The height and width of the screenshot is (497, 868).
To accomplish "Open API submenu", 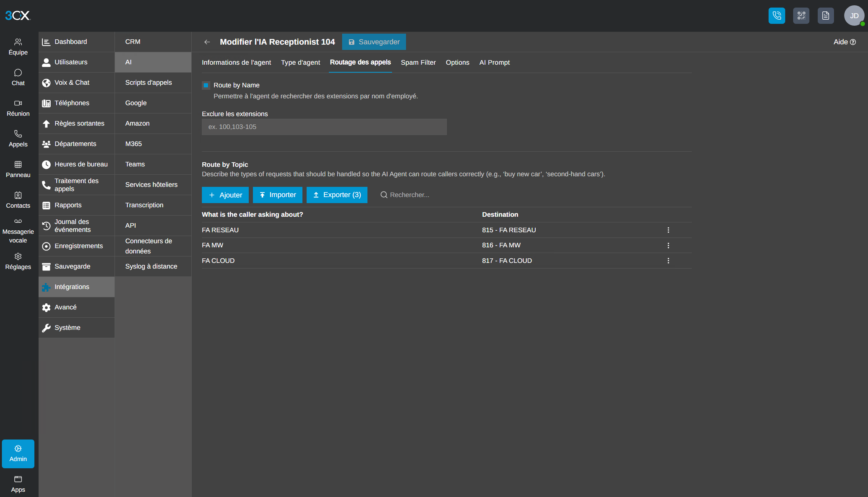I will coord(153,226).
